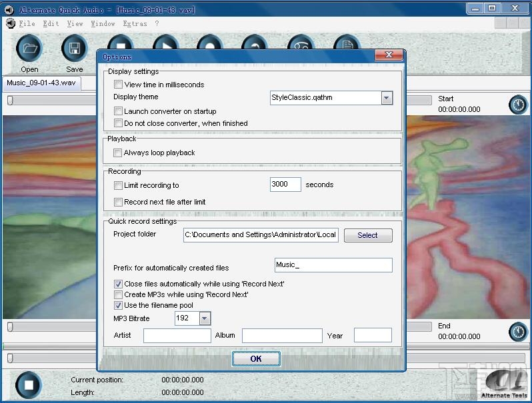Open the View menu
The width and height of the screenshot is (532, 403).
pyautogui.click(x=75, y=24)
